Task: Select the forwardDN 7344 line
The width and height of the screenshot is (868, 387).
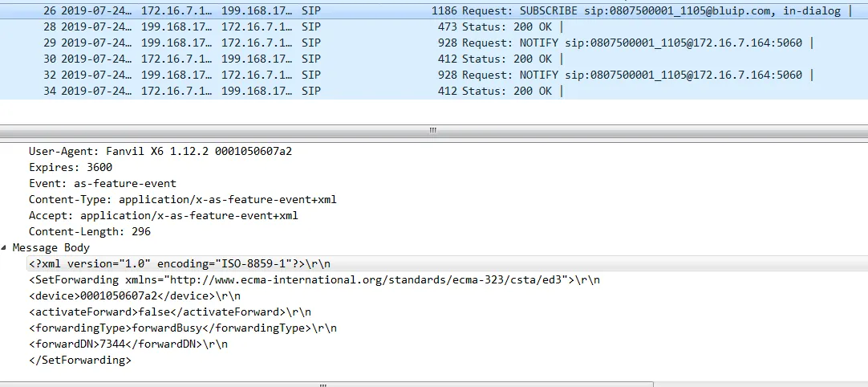Action: coord(128,344)
